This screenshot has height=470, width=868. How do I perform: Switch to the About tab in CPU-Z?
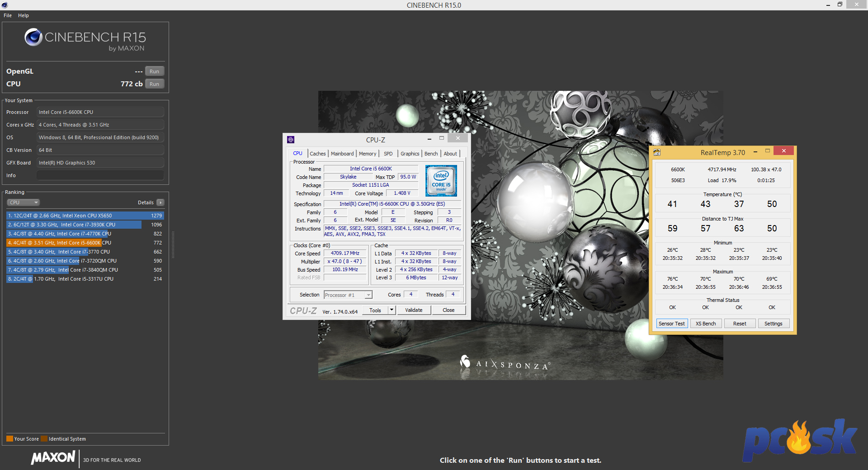pyautogui.click(x=450, y=154)
